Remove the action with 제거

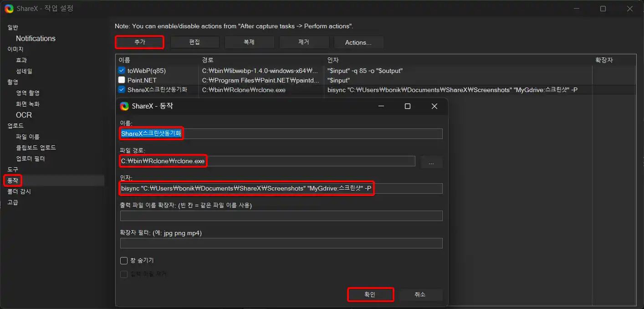point(304,42)
